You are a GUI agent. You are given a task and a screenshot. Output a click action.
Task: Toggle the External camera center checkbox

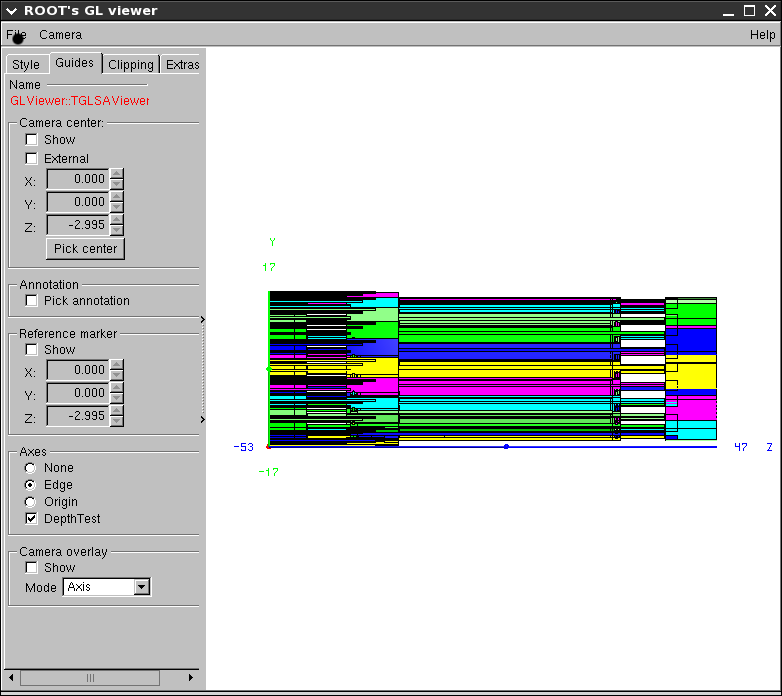click(31, 159)
